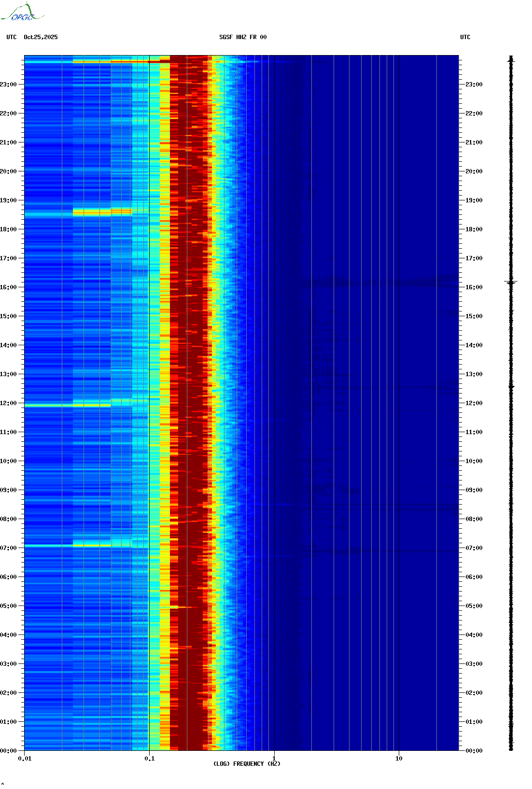Select the 19:00 time label on right axis
Screen dimensions: 532x789
(x=474, y=200)
